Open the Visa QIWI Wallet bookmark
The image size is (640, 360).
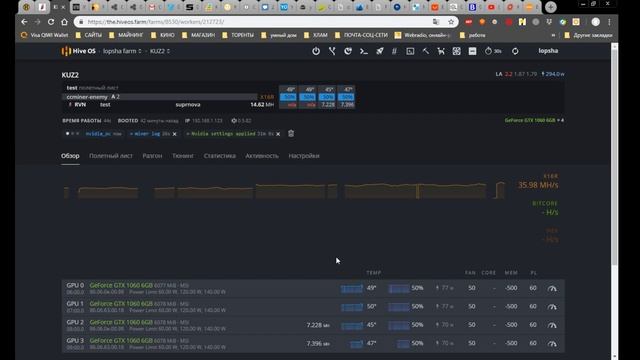(44, 35)
